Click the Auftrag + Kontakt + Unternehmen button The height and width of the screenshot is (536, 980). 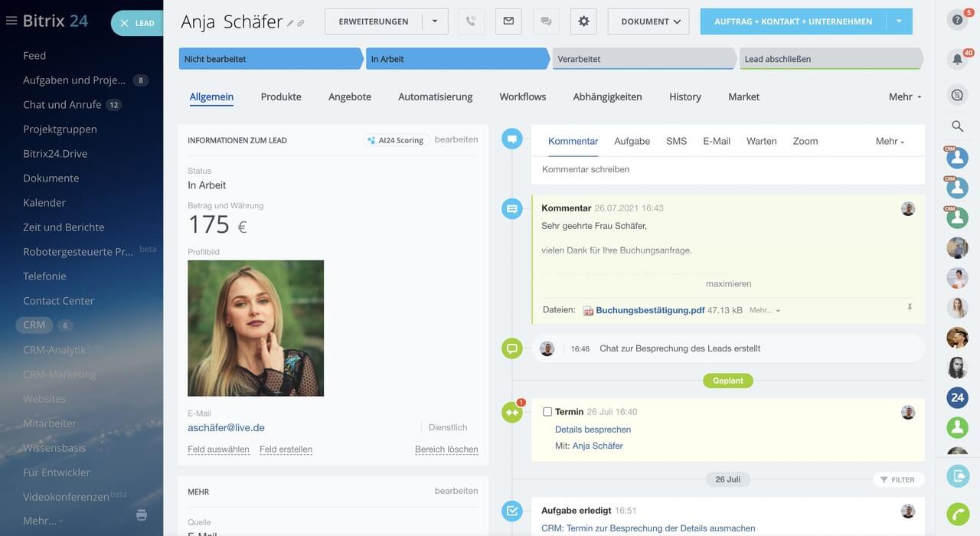coord(792,21)
